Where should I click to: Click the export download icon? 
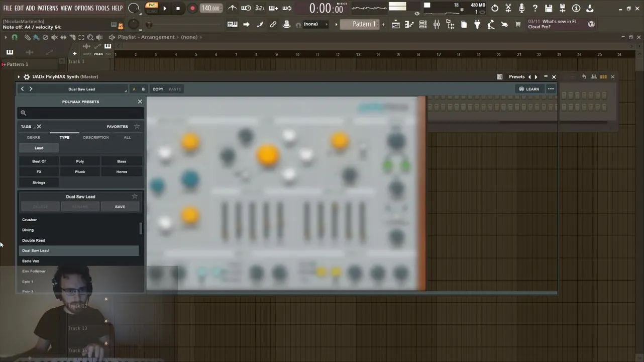590,8
